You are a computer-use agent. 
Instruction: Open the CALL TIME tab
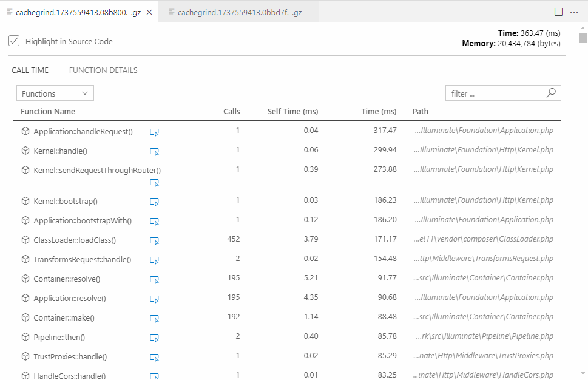coord(30,70)
